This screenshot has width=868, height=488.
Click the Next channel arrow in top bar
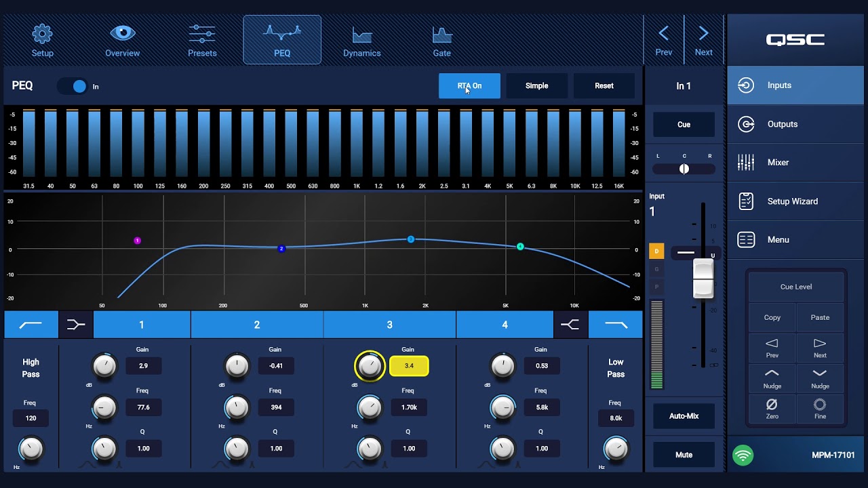(704, 41)
